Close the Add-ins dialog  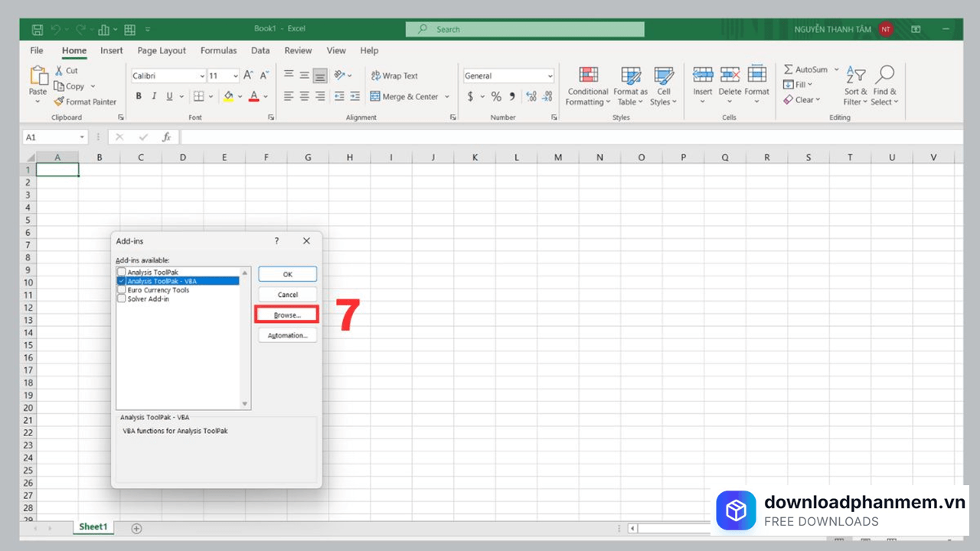(306, 240)
